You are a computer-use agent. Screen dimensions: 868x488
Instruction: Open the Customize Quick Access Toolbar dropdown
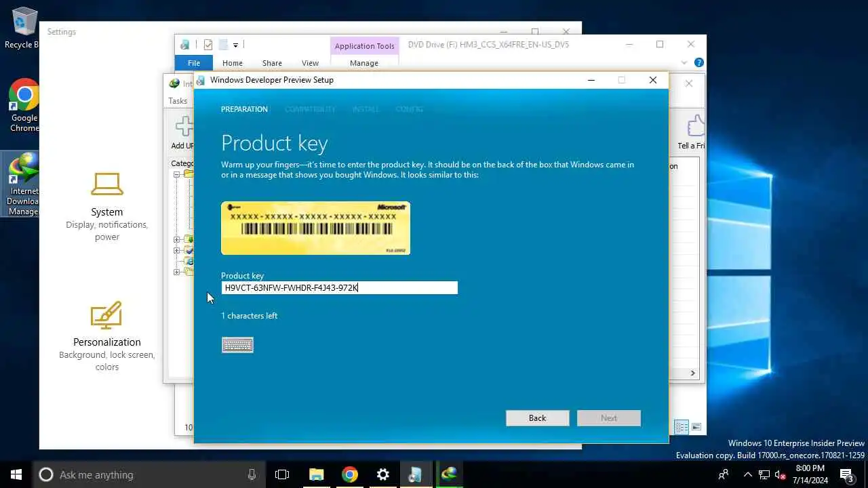pyautogui.click(x=235, y=45)
